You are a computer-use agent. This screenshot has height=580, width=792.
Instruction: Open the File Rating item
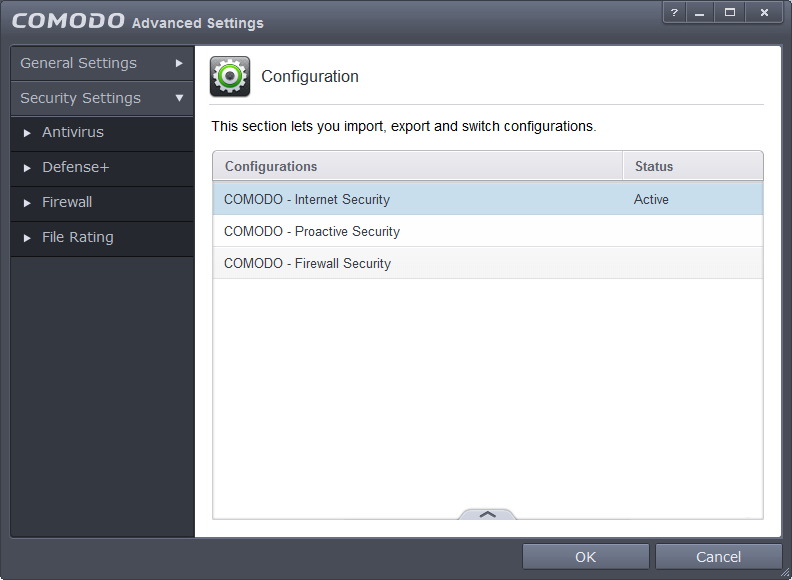(x=78, y=237)
